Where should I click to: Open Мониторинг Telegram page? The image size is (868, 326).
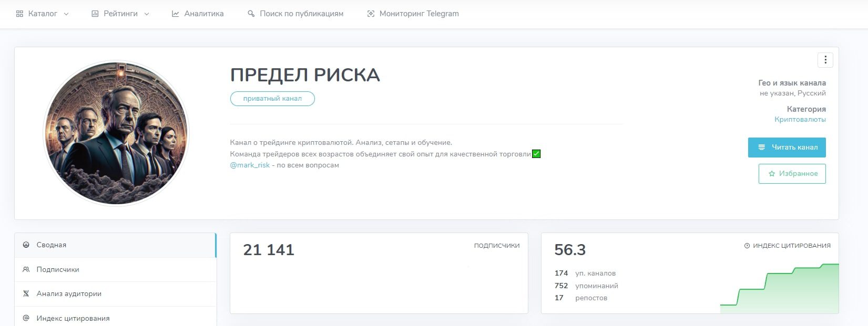(x=413, y=14)
